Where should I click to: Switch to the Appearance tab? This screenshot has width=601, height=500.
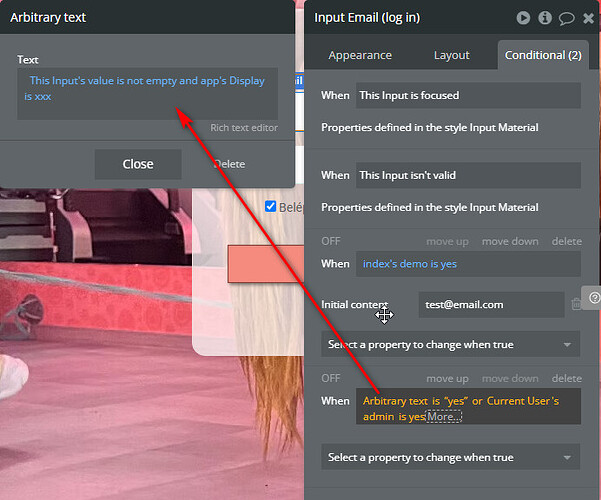point(360,55)
